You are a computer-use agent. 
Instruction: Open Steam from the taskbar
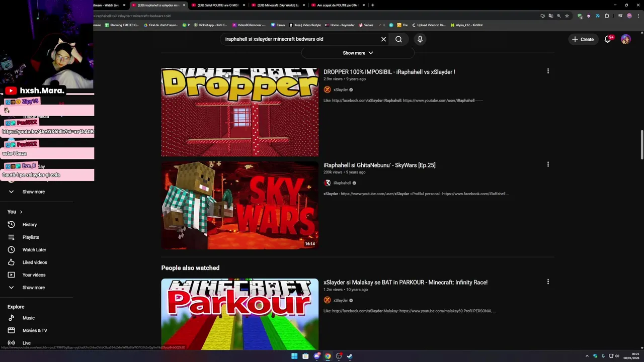(350, 356)
